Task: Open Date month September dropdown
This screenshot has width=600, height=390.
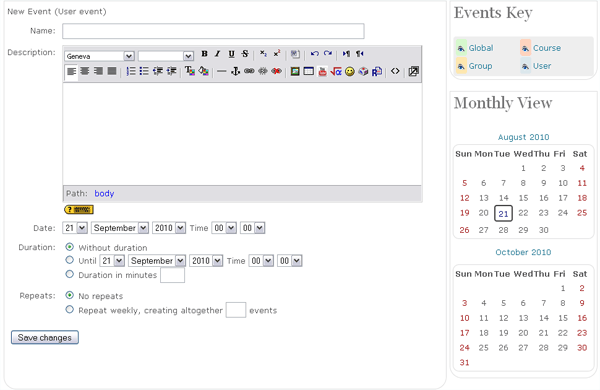Action: tap(120, 228)
